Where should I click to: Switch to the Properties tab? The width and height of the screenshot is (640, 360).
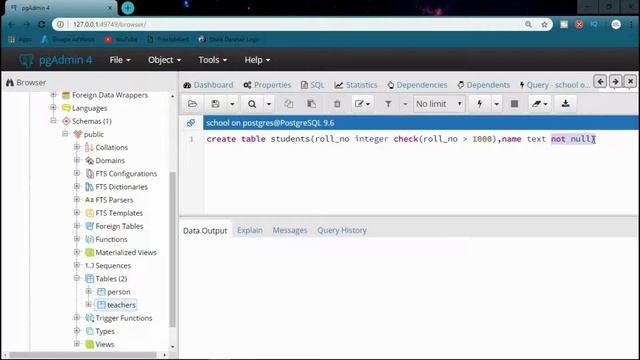point(267,85)
